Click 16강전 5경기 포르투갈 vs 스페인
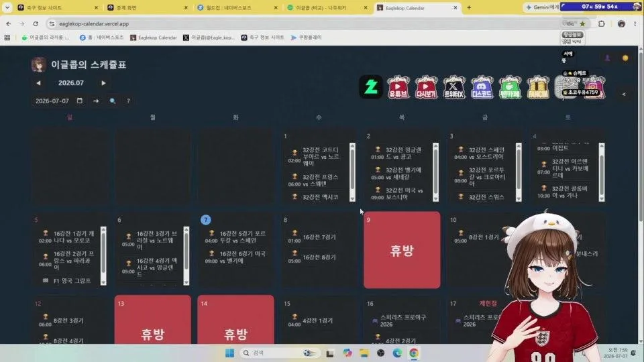This screenshot has width=644, height=362. [235, 237]
